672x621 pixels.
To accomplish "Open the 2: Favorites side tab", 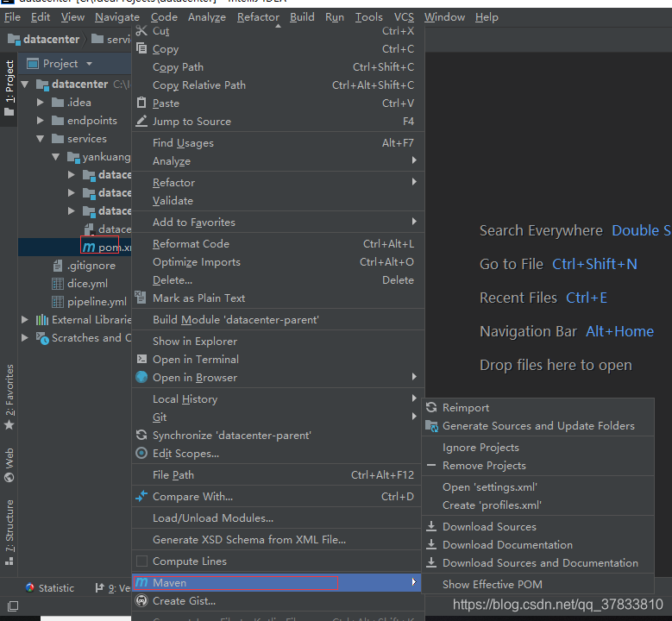I will [x=9, y=397].
